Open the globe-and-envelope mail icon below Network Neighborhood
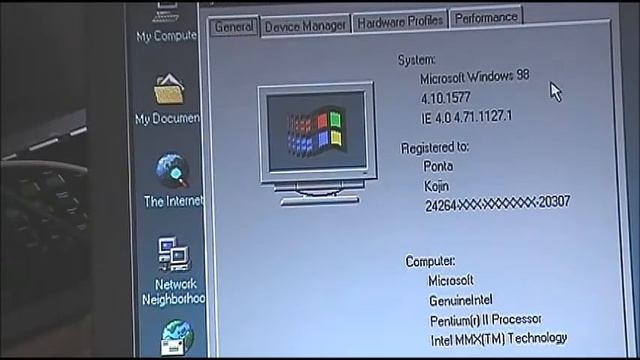This screenshot has height=360, width=640. pyautogui.click(x=177, y=337)
